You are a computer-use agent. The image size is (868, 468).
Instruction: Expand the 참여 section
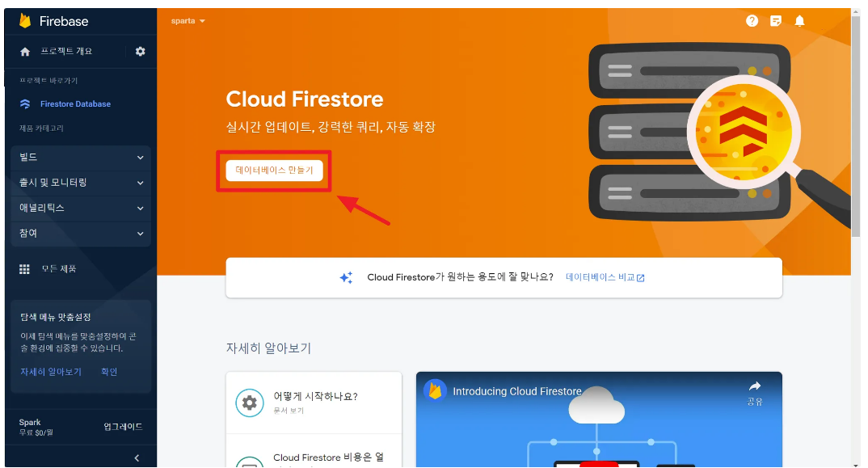click(x=81, y=233)
